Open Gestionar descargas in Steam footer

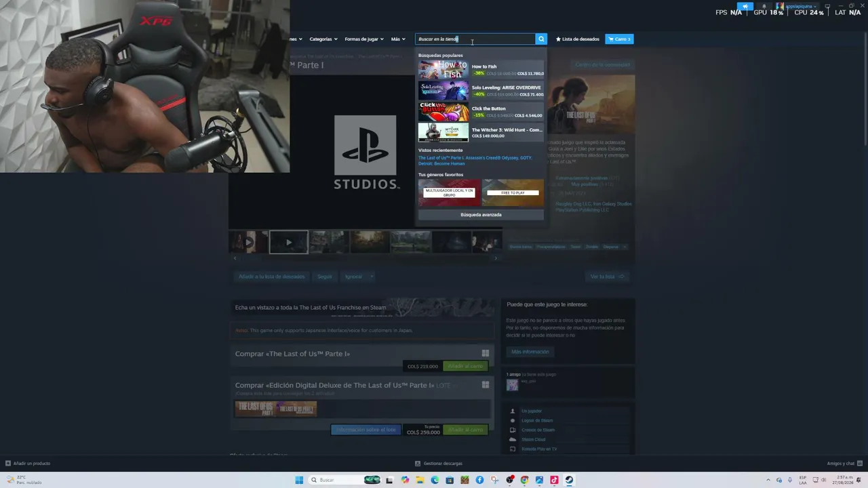pos(439,464)
